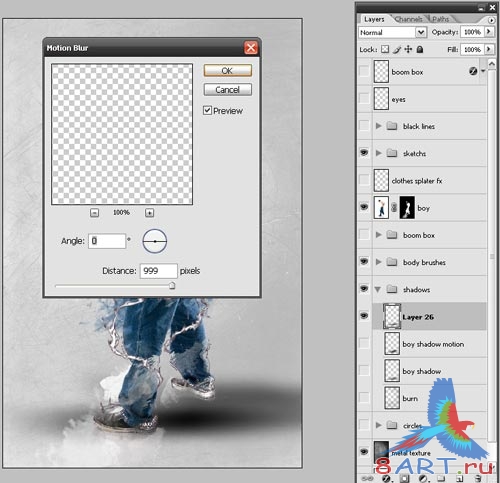Close the Motion Blur dialog
The height and width of the screenshot is (483, 500).
(251, 48)
